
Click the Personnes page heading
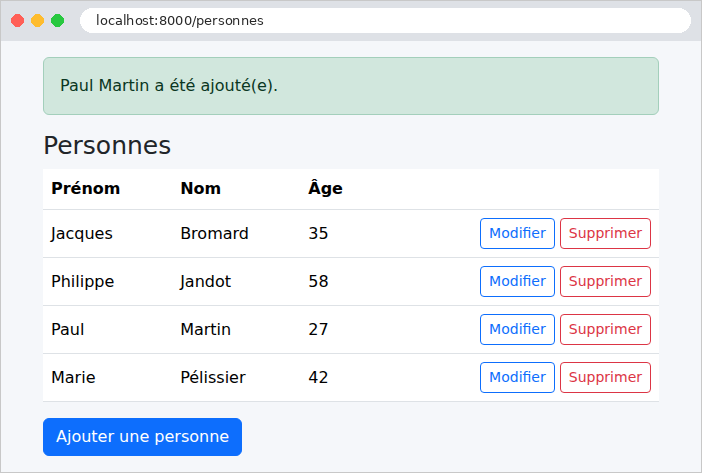(107, 145)
